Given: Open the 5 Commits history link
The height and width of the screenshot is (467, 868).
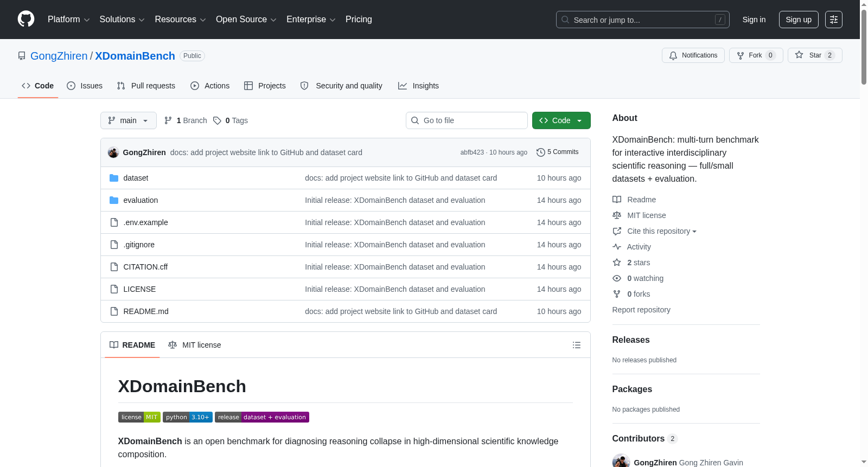Looking at the screenshot, I should point(558,152).
